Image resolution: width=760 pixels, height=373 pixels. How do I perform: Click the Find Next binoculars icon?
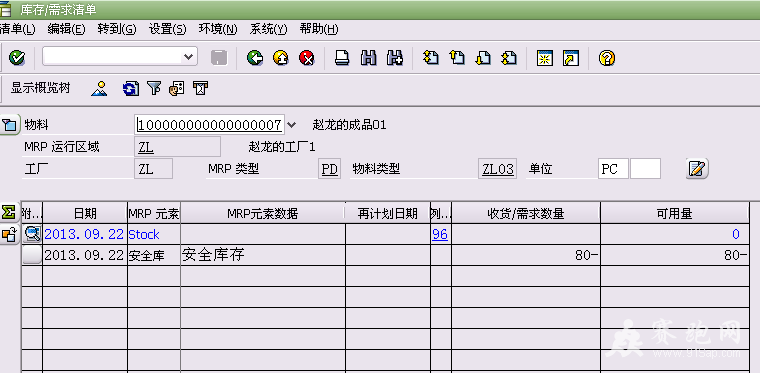pyautogui.click(x=395, y=58)
